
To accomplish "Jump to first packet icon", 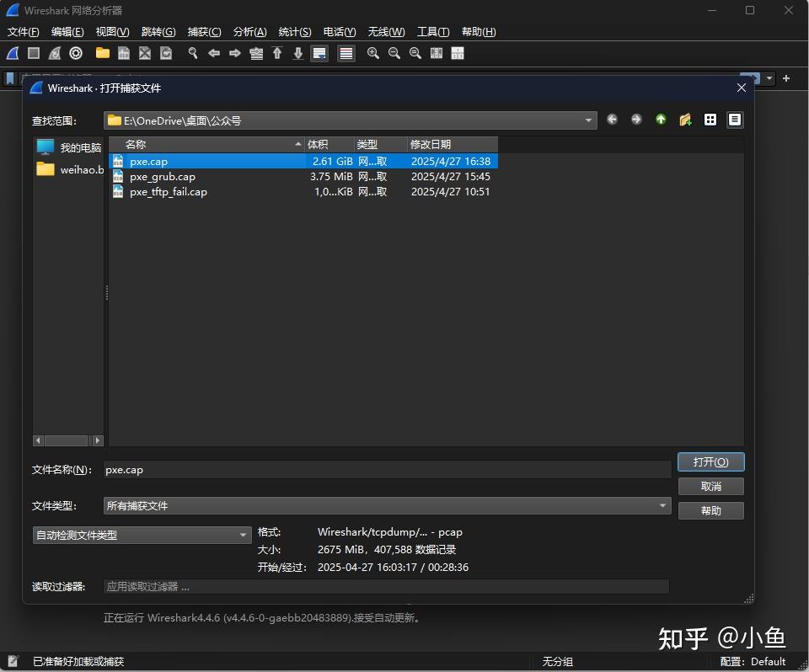I will [277, 53].
